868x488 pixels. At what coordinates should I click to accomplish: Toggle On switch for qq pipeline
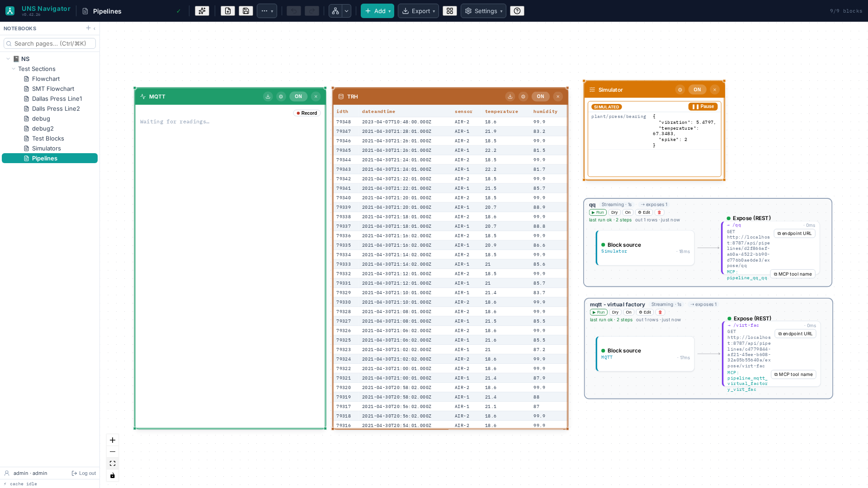[628, 212]
